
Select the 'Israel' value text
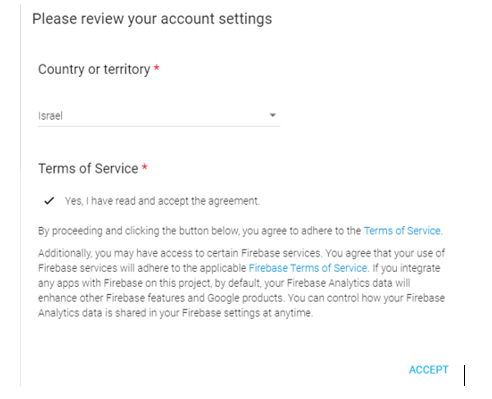pos(50,116)
